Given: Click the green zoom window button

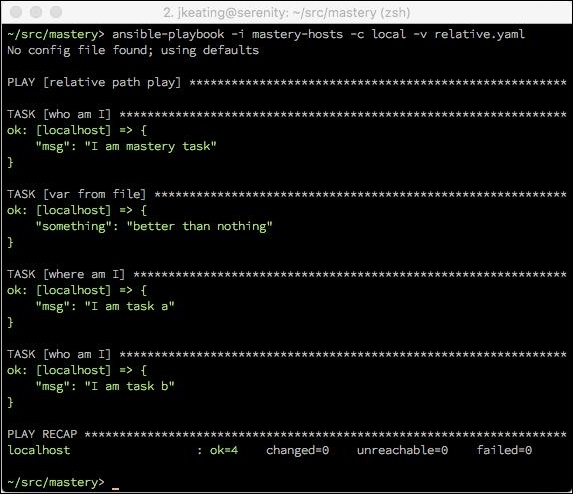Looking at the screenshot, I should [x=56, y=12].
